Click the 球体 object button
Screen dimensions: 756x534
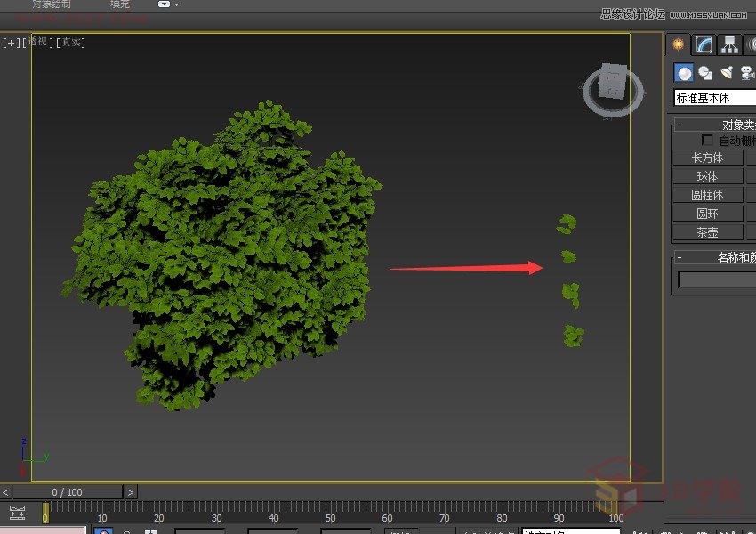click(707, 176)
